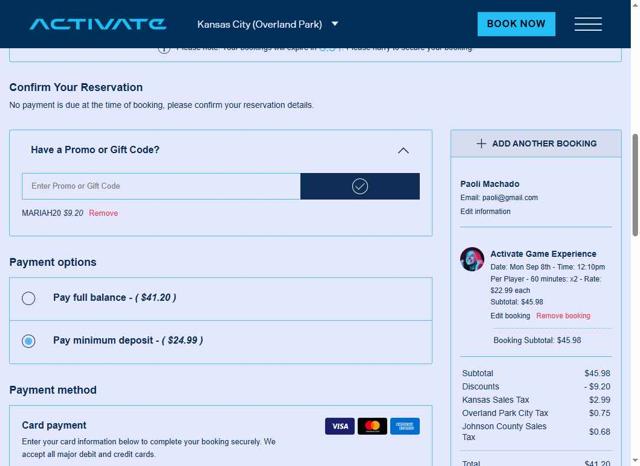Click the Activate Game Experience thumbnail
The height and width of the screenshot is (466, 640).
point(472,259)
